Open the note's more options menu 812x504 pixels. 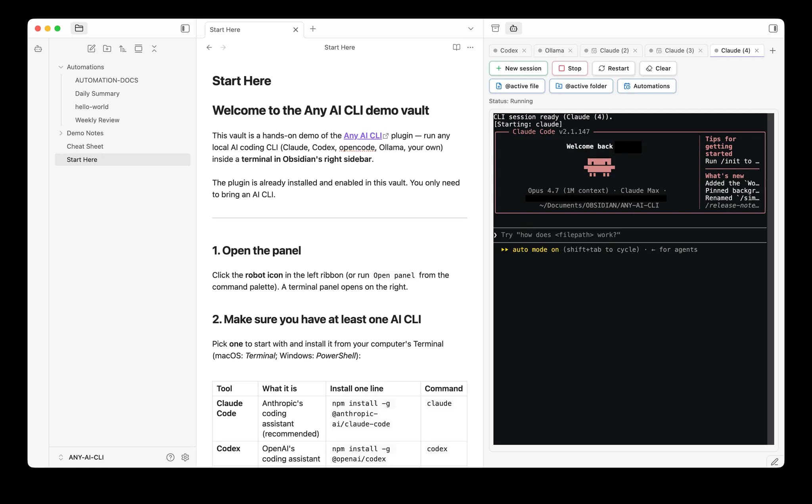pos(470,47)
